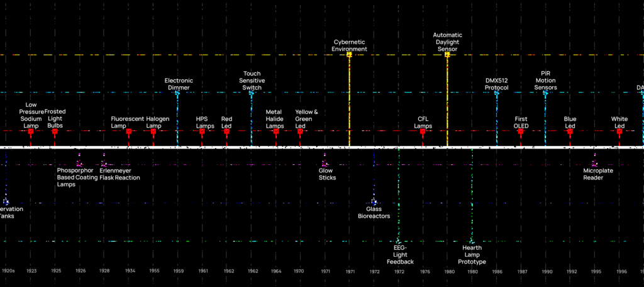Click the red Fluorescent Lamp marker
The width and height of the screenshot is (644, 287).
pyautogui.click(x=129, y=132)
